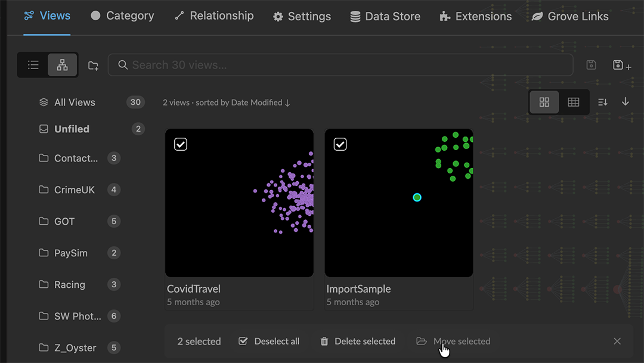Image resolution: width=644 pixels, height=363 pixels.
Task: Open the CrimeUK folder
Action: (79, 190)
